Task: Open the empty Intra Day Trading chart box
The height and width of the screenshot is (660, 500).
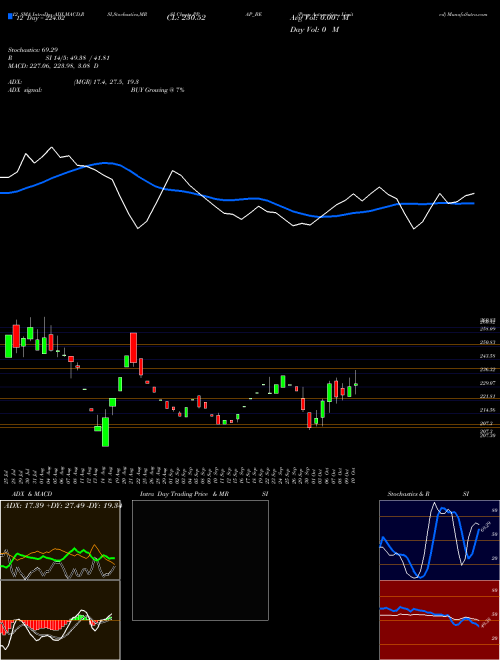Action: tap(200, 560)
